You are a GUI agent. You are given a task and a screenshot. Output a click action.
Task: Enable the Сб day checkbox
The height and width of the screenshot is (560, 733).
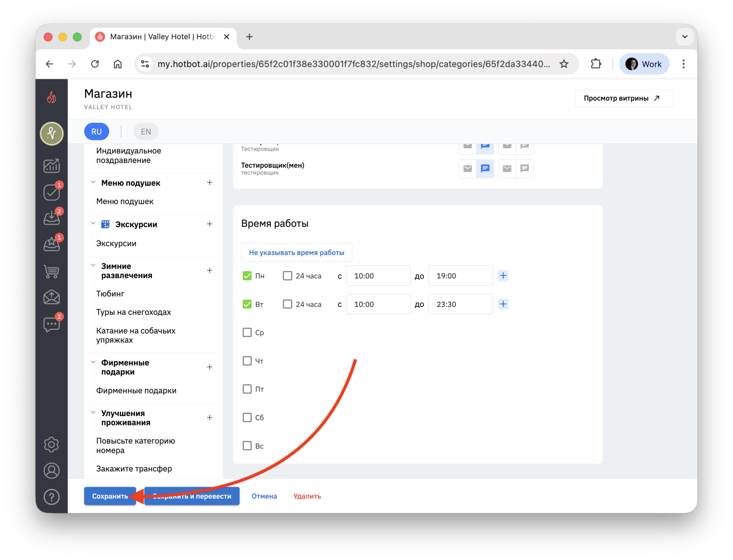coord(247,417)
